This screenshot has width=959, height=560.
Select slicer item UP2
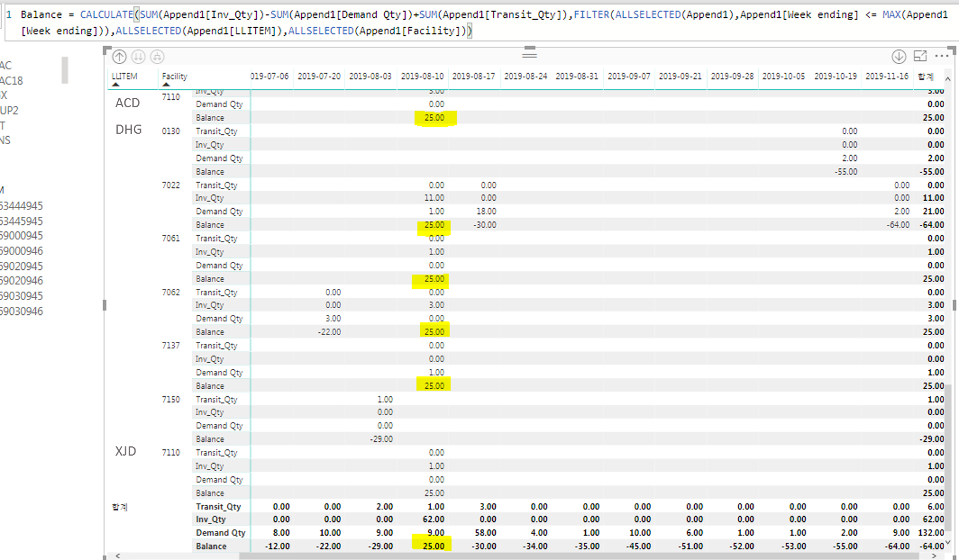point(9,111)
